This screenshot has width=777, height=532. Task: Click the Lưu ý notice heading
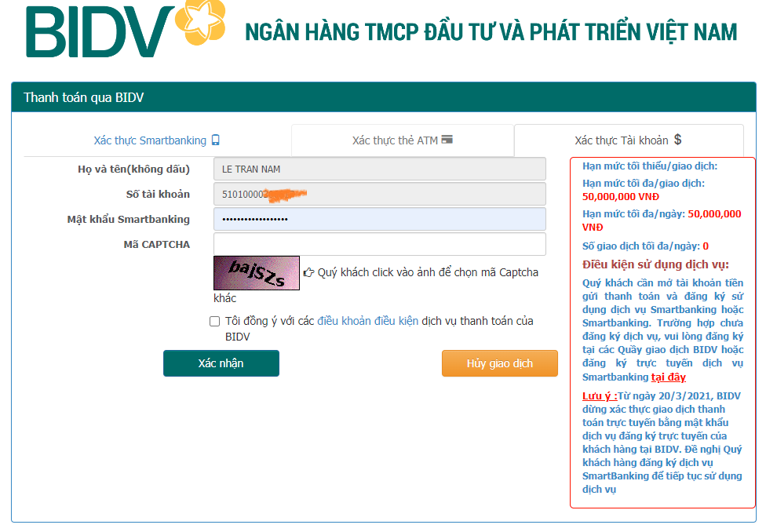600,395
